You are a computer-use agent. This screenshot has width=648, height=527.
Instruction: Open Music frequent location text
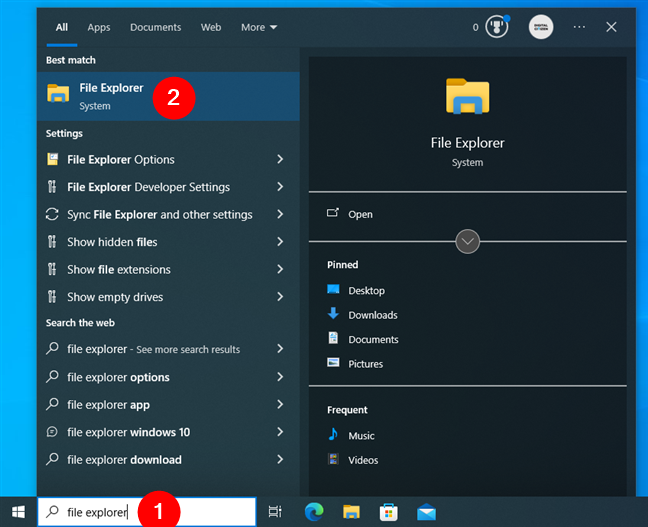pos(361,436)
